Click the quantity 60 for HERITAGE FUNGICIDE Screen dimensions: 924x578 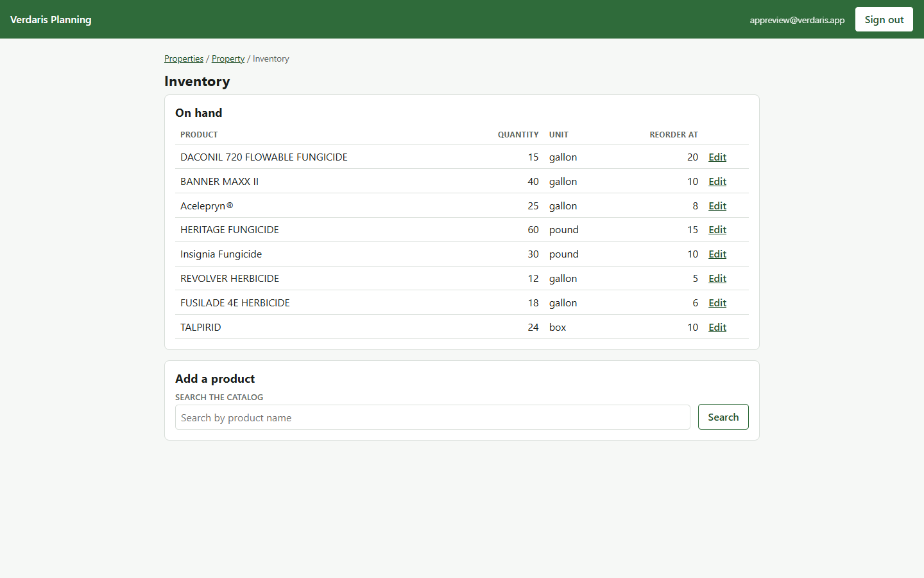(533, 230)
